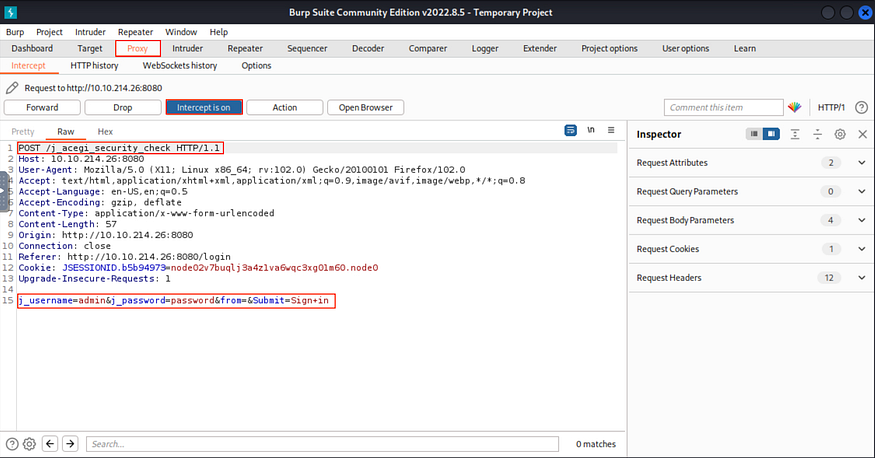Switch to the Dashboard tab

point(32,49)
